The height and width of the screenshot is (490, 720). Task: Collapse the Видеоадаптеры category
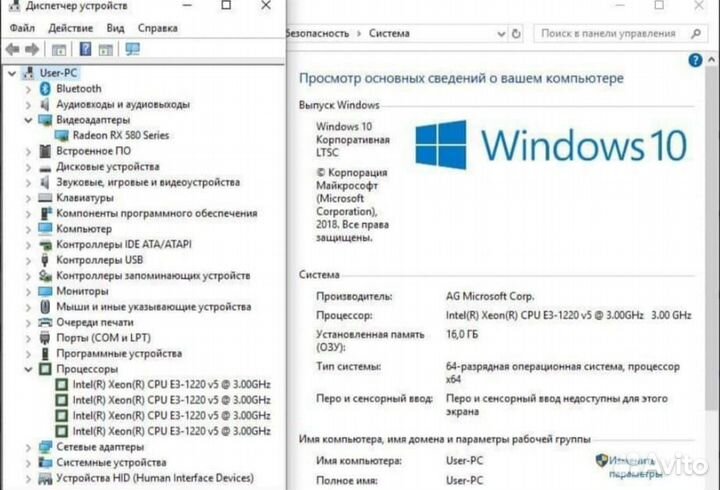click(28, 120)
